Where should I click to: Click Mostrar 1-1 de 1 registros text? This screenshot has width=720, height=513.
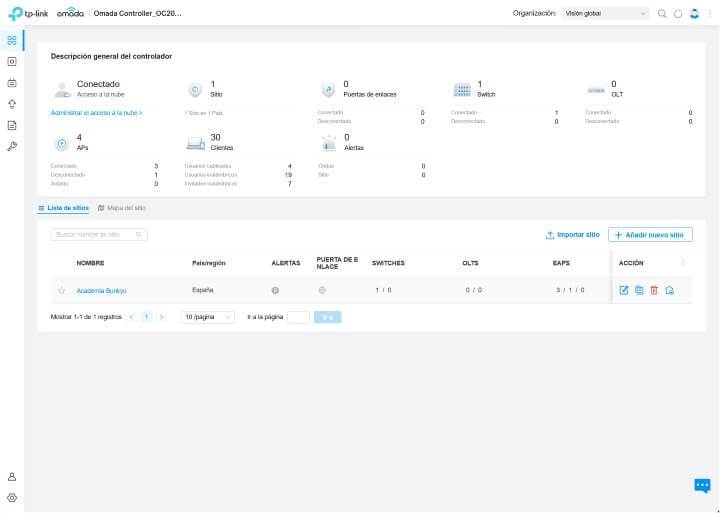tap(86, 317)
